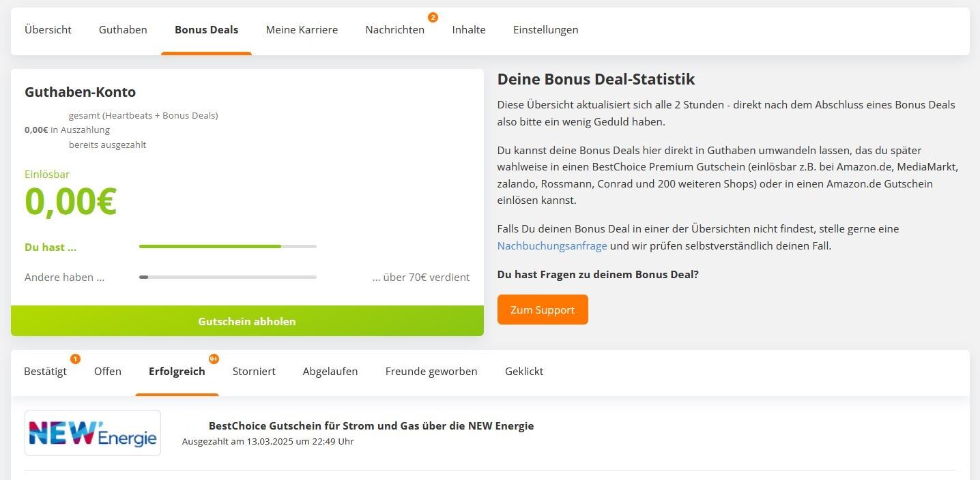This screenshot has height=480, width=980.
Task: Go to the Nachrichten tab
Action: (395, 30)
